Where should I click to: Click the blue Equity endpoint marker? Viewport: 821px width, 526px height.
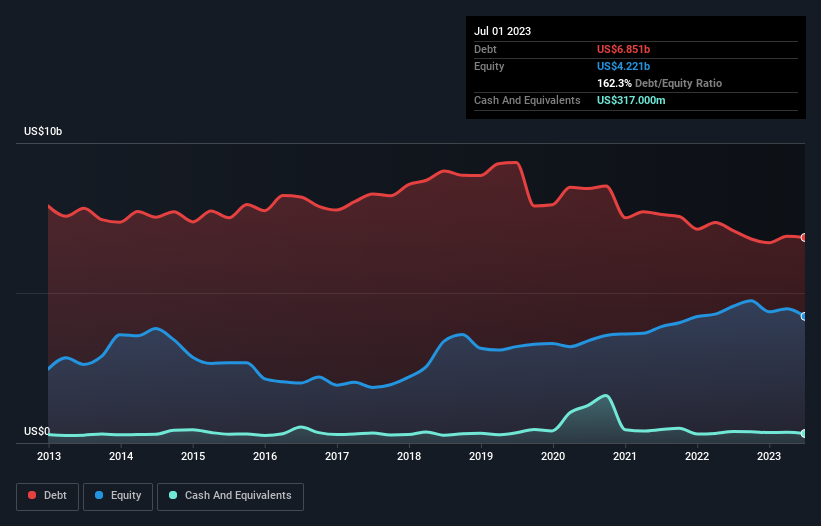804,317
